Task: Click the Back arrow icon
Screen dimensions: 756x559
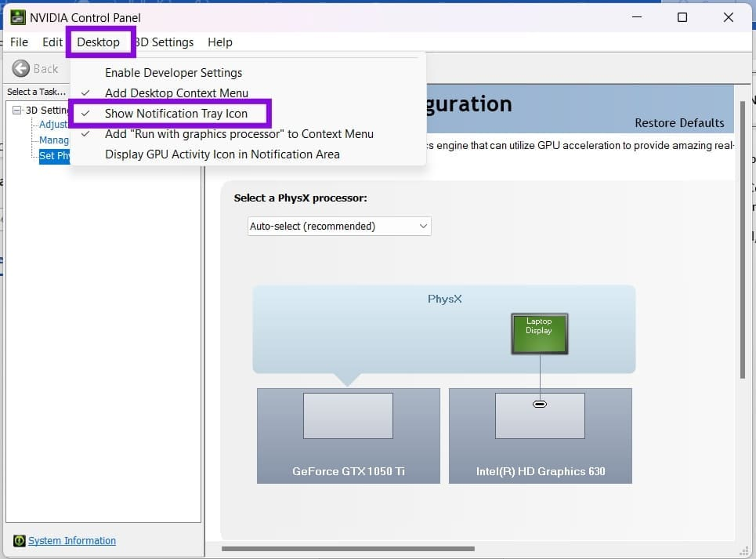Action: (20, 68)
